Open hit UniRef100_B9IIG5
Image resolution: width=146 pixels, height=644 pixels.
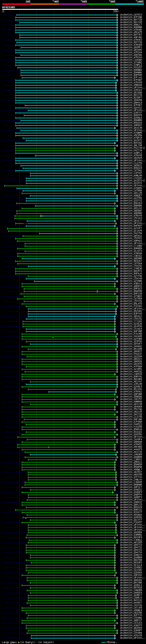131,22
